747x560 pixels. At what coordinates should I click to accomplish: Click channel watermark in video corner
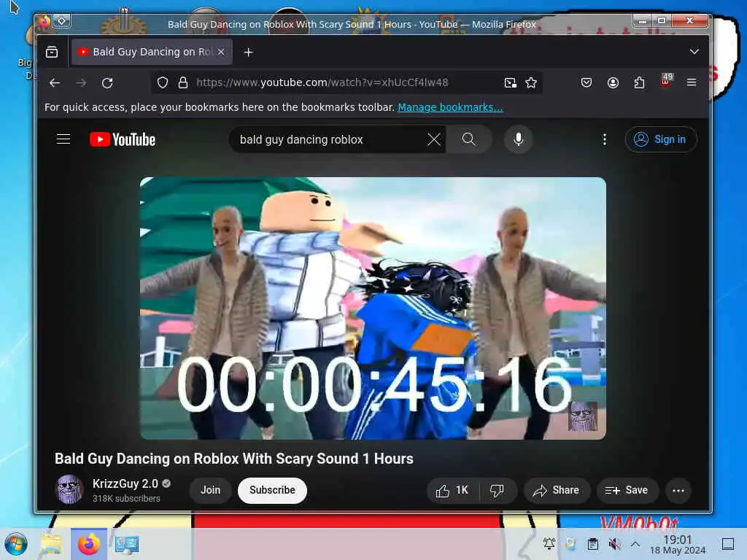pyautogui.click(x=583, y=416)
